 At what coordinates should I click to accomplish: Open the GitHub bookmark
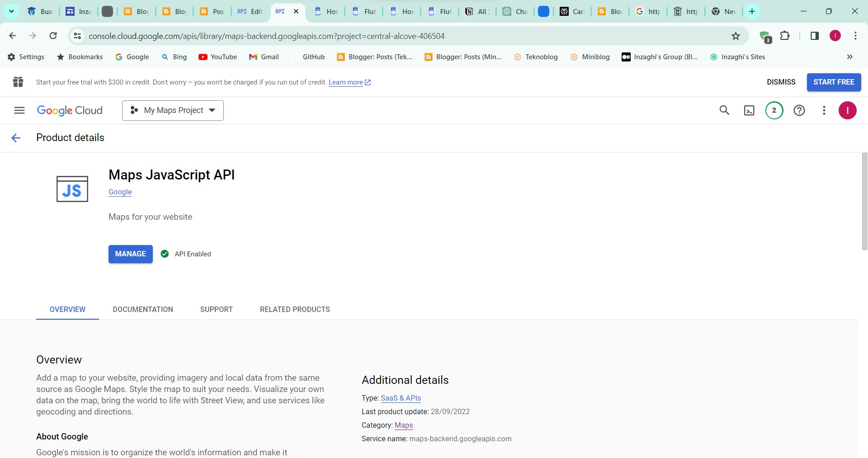click(308, 57)
